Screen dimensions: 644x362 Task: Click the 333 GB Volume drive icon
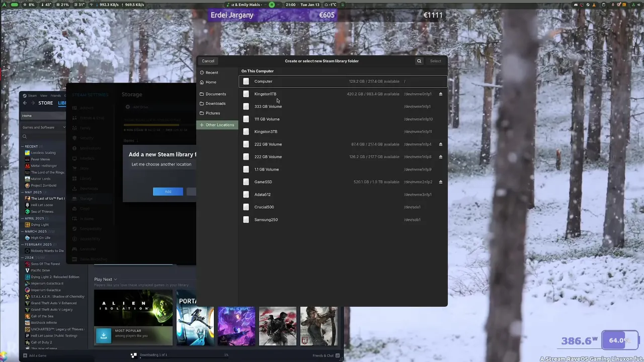(x=246, y=107)
